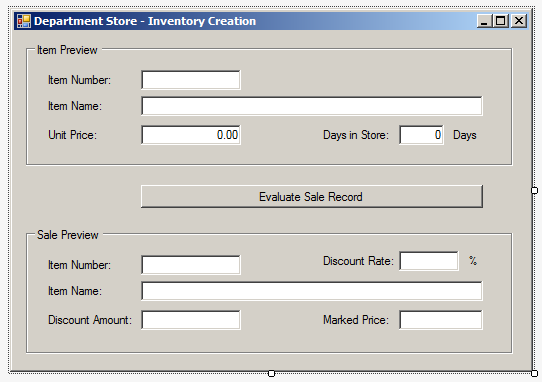Click the Discount Rate label
Image resolution: width=542 pixels, height=382 pixels.
(358, 261)
